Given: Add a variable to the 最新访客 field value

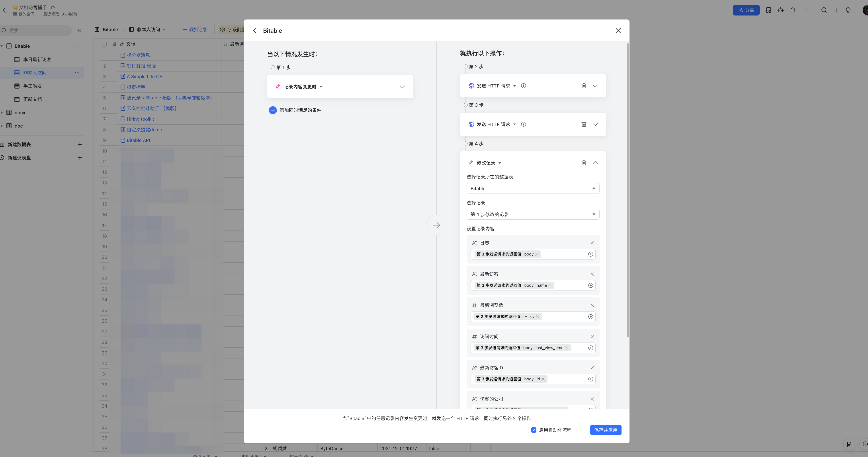Looking at the screenshot, I should click(x=590, y=285).
